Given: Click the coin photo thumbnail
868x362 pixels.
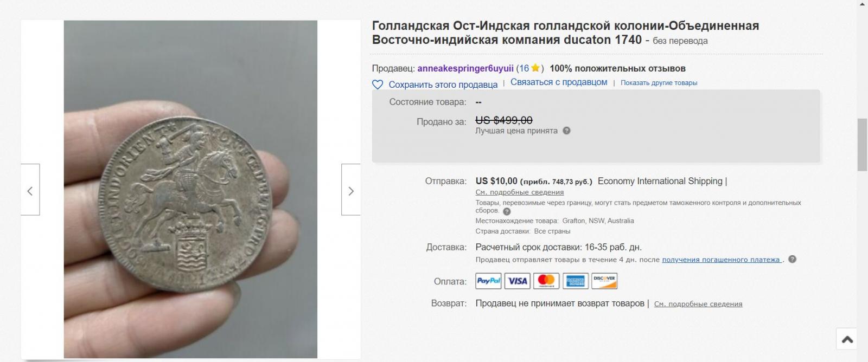Looking at the screenshot, I should pyautogui.click(x=190, y=189).
